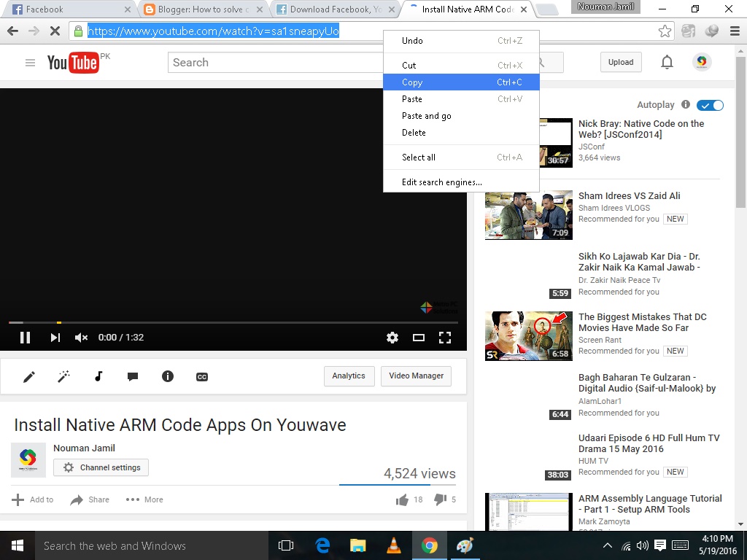Click the Autoplay info icon

click(x=686, y=104)
